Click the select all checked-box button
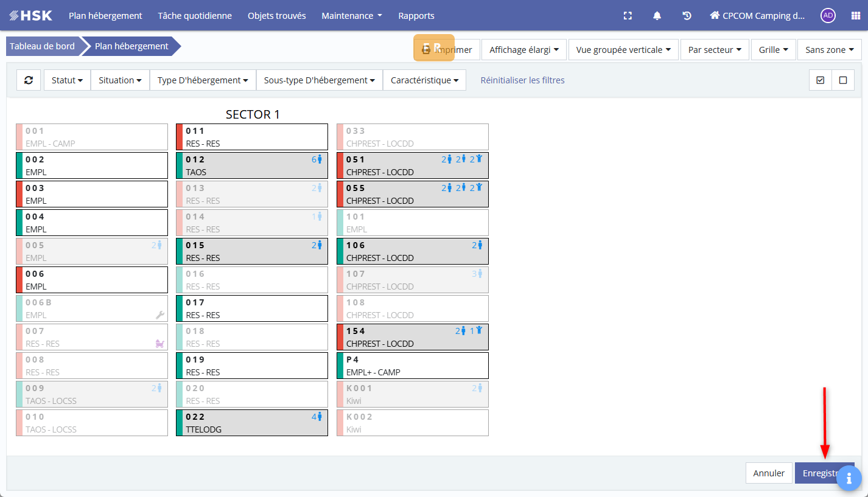 820,80
